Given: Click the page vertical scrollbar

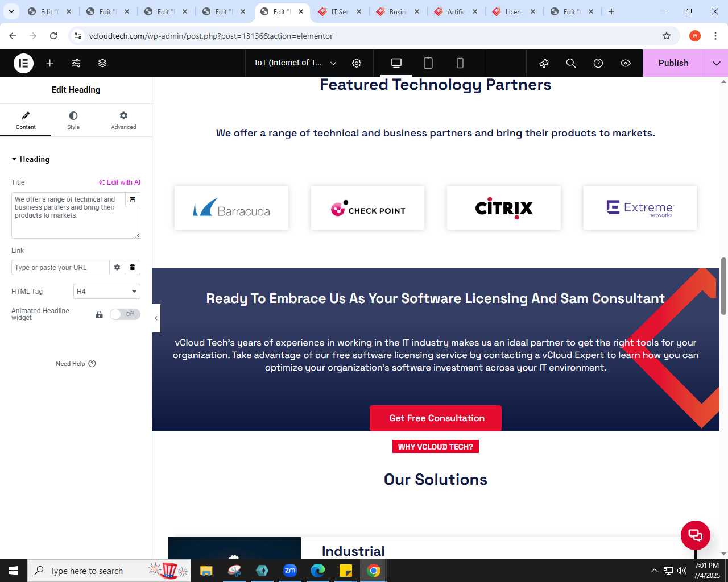Looking at the screenshot, I should pos(723,286).
